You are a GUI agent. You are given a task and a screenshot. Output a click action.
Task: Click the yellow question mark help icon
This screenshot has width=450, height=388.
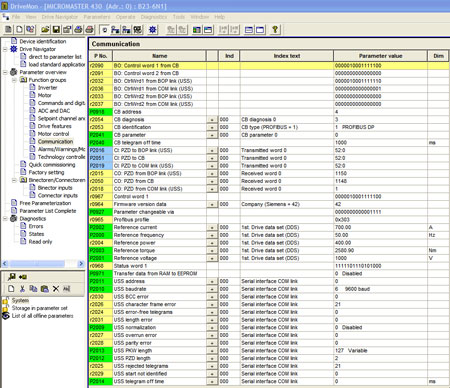(275, 30)
